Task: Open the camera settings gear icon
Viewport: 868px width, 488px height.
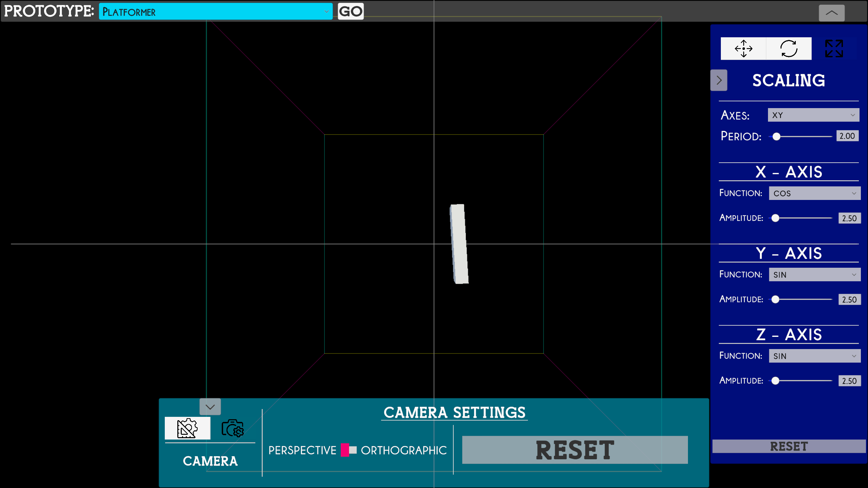Action: pos(233,428)
